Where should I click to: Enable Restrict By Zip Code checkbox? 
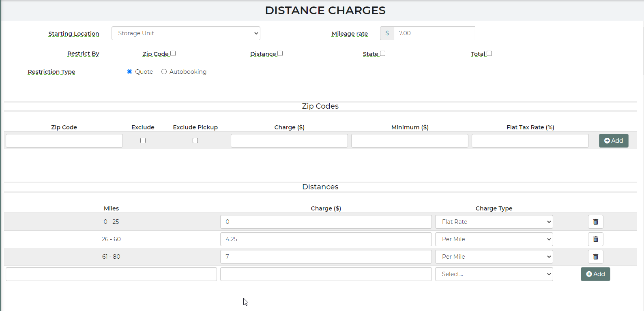173,54
